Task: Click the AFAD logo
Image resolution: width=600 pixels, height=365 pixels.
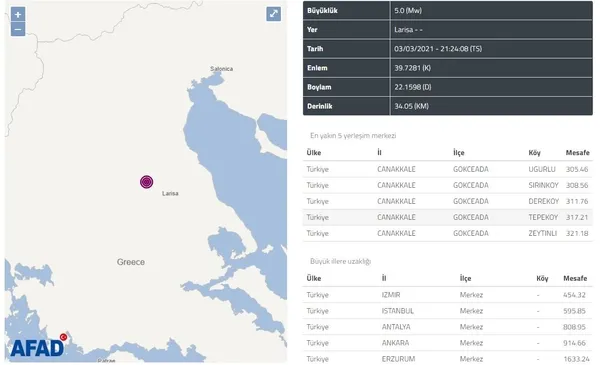Action: click(x=38, y=346)
